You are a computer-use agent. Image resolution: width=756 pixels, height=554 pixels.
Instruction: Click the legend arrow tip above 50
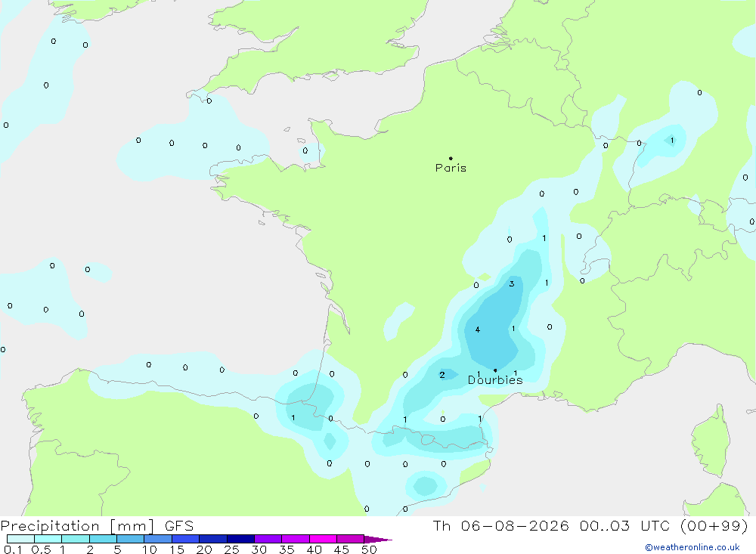[378, 539]
